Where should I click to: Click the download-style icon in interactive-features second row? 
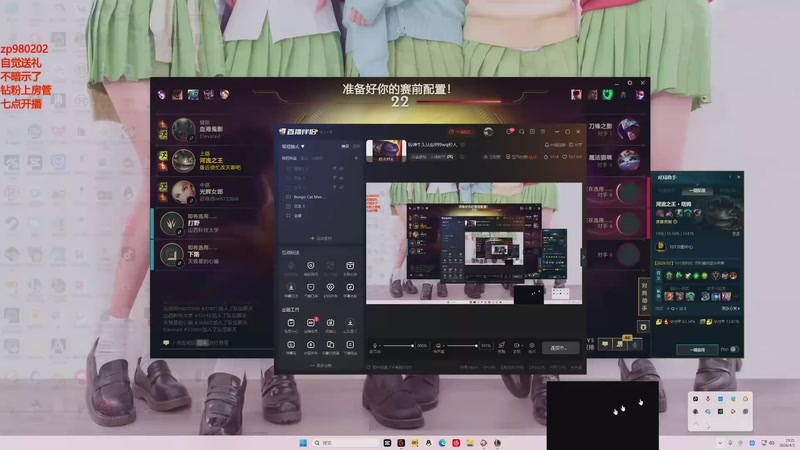(x=291, y=288)
